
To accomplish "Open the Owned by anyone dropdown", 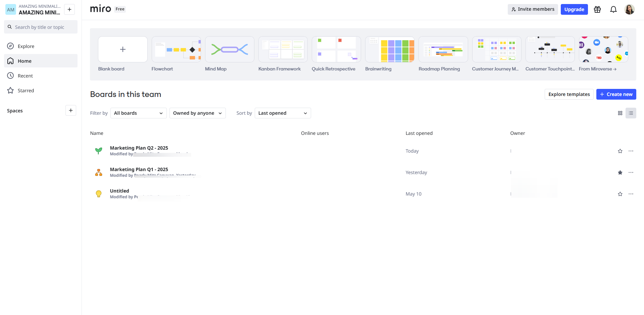I will pos(197,113).
